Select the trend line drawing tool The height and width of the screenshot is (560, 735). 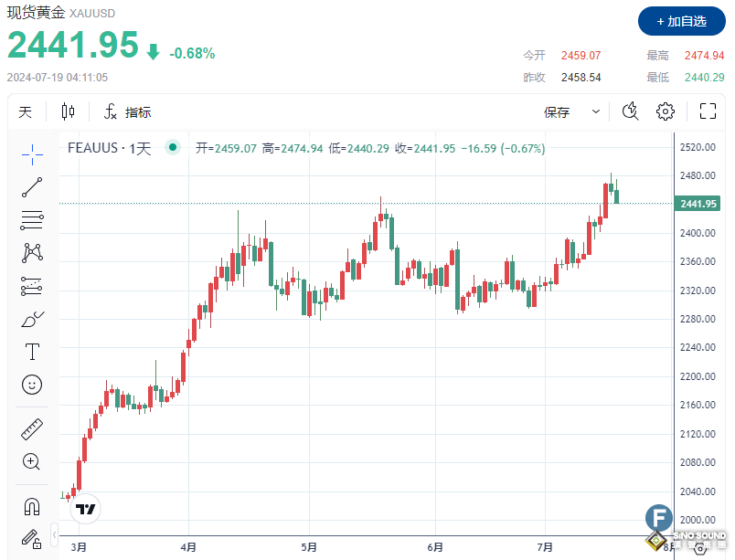[32, 187]
